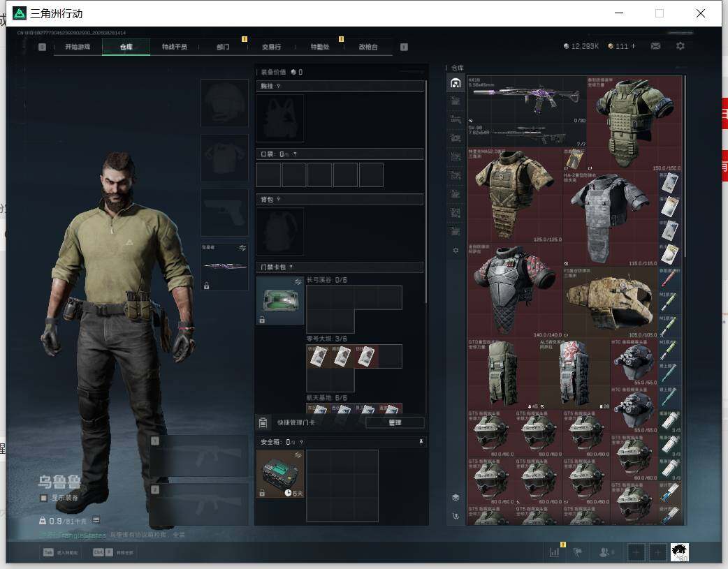Viewport: 728px width, 569px height.
Task: Select the K416 rifle in warehouse
Action: pyautogui.click(x=527, y=100)
